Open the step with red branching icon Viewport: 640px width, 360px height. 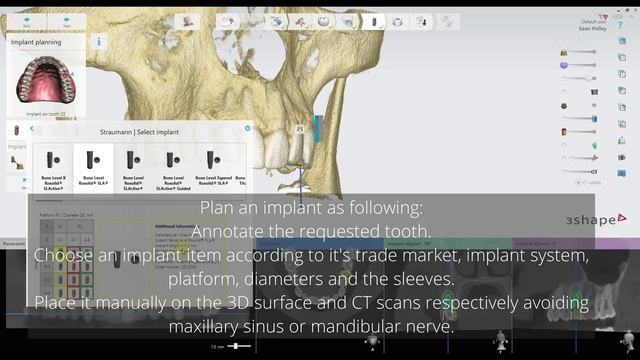pyautogui.click(x=300, y=22)
